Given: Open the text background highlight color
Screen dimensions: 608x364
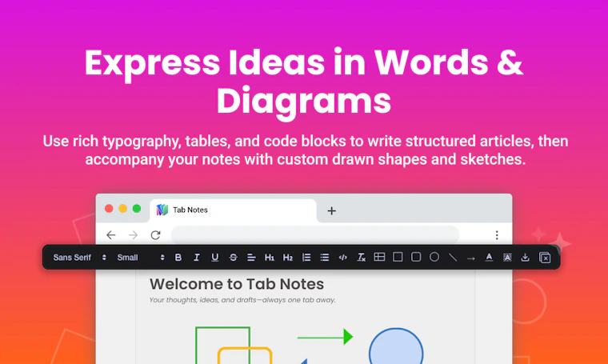Looking at the screenshot, I should [x=507, y=258].
